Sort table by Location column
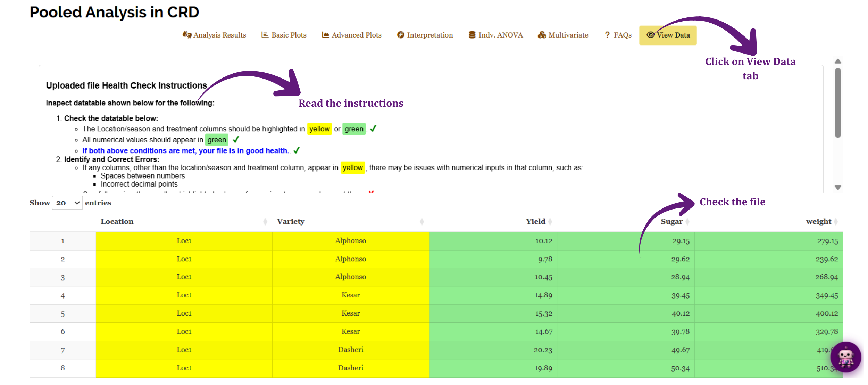This screenshot has height=385, width=868. click(184, 222)
